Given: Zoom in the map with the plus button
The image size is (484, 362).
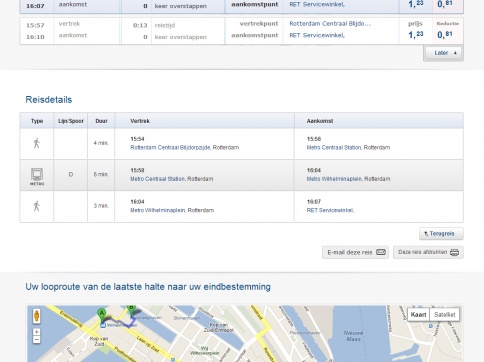Looking at the screenshot, I should [x=37, y=332].
